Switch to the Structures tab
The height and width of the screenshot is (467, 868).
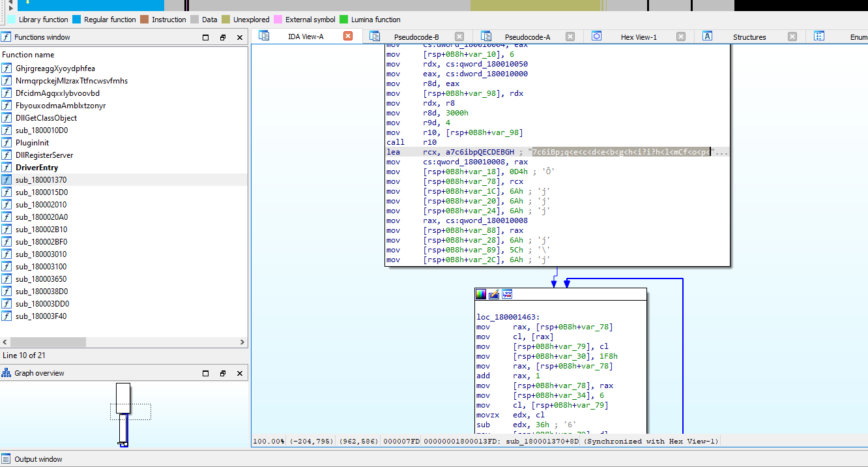749,37
